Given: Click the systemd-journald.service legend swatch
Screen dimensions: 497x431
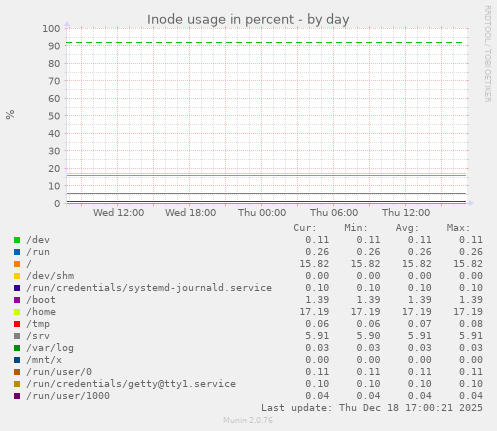Looking at the screenshot, I should 17,288.
